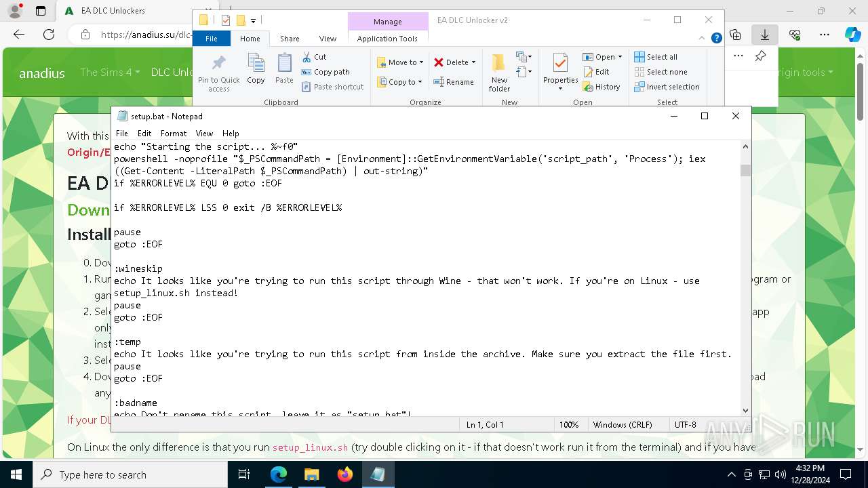Image resolution: width=868 pixels, height=488 pixels.
Task: Click the anadius site logo link
Action: [42, 73]
